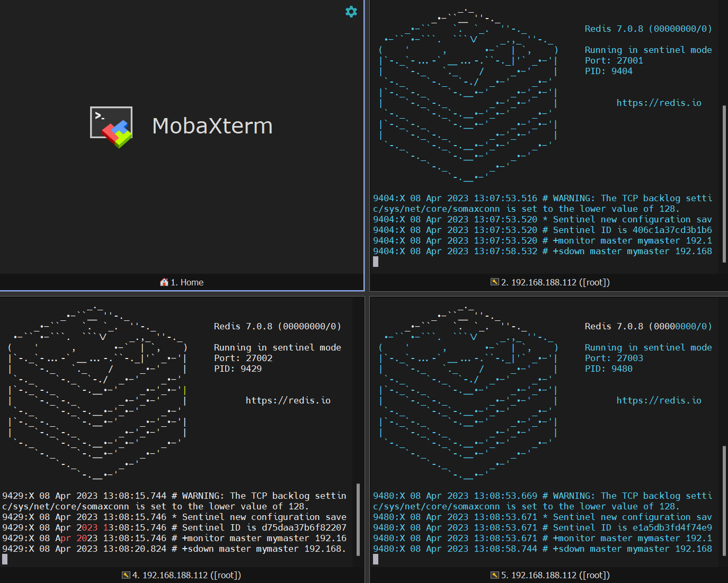728x583 pixels.
Task: Click 'Port: 27001' text in terminal 2
Action: pyautogui.click(x=614, y=60)
